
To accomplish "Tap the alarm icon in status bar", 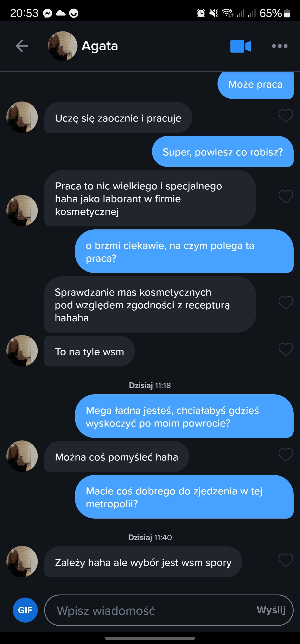I will tap(201, 13).
